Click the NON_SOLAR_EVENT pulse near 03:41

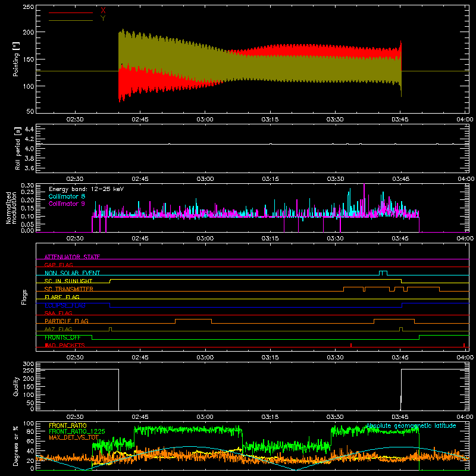383,273
